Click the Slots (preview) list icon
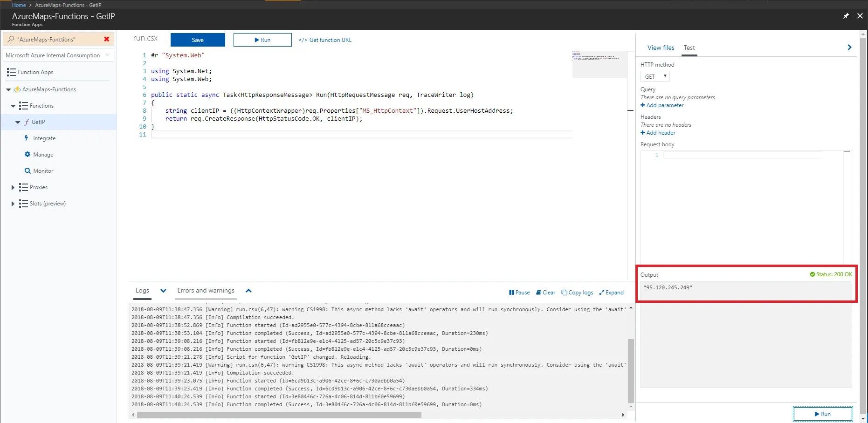This screenshot has height=423, width=868. [x=23, y=204]
